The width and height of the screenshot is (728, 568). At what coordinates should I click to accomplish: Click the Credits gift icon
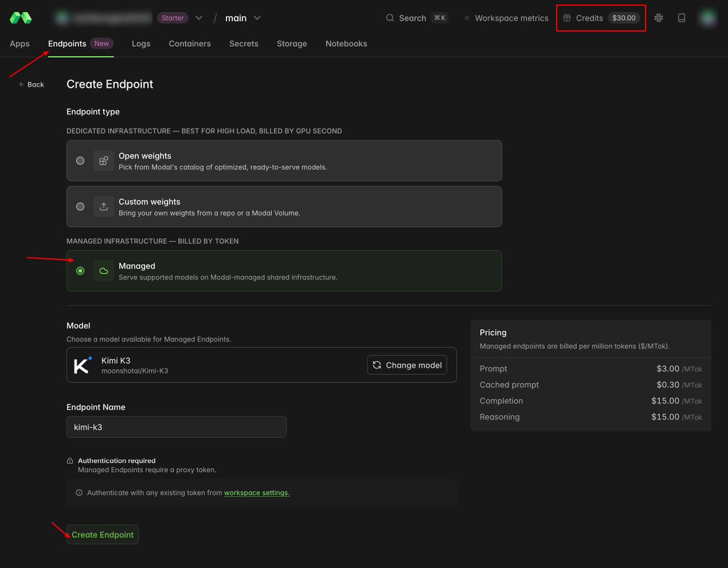pyautogui.click(x=567, y=18)
